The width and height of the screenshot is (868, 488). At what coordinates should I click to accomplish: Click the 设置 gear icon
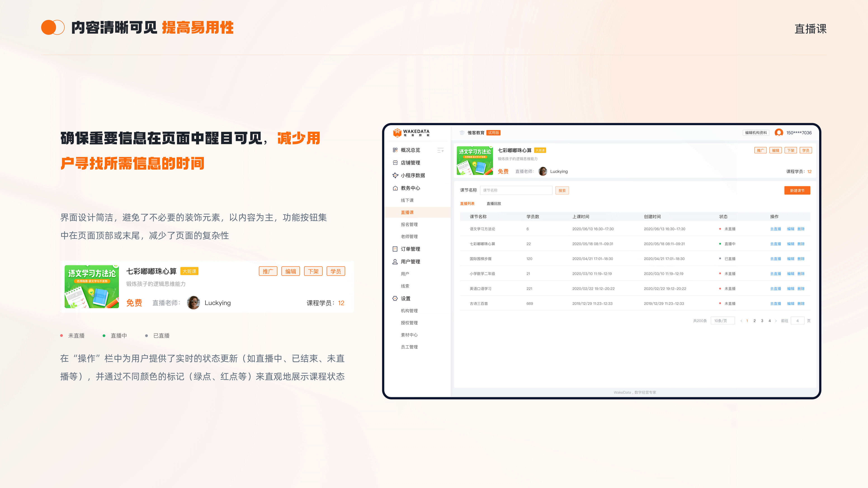click(x=395, y=298)
